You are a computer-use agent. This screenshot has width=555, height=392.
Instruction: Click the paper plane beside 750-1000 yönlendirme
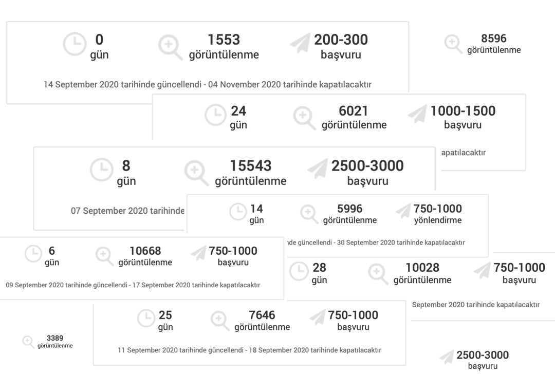click(x=403, y=211)
